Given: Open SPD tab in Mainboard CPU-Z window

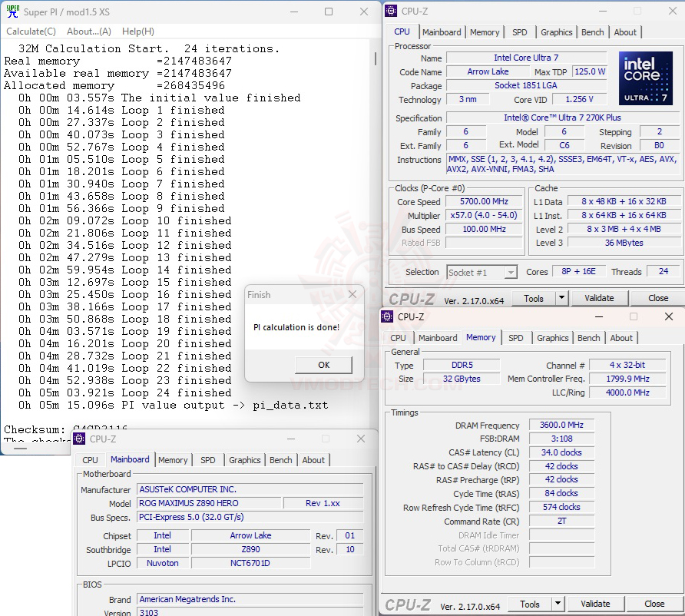Looking at the screenshot, I should tap(208, 460).
